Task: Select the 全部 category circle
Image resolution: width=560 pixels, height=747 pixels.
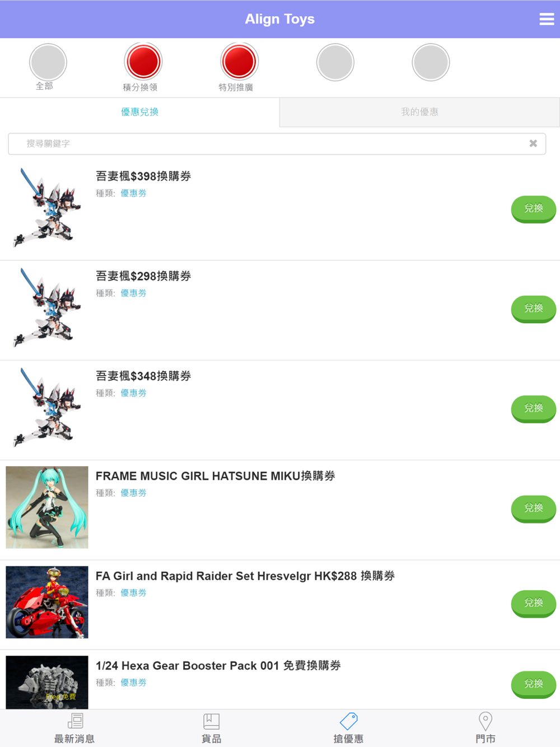Action: point(48,62)
